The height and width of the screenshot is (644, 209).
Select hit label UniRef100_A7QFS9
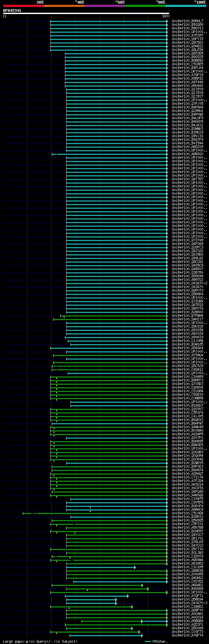[x=187, y=75]
